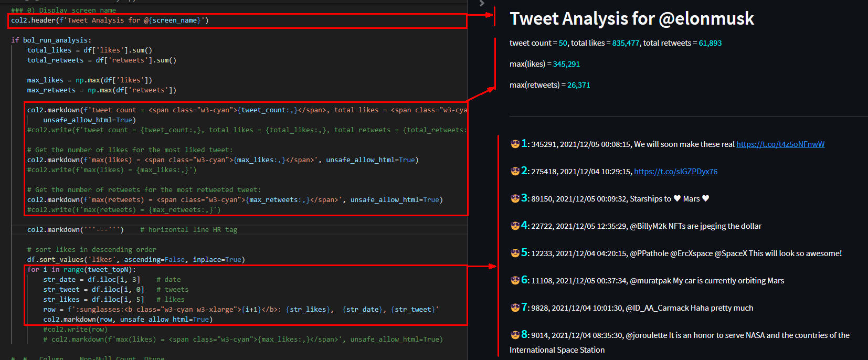Click the cyan rank number 4

[524, 225]
